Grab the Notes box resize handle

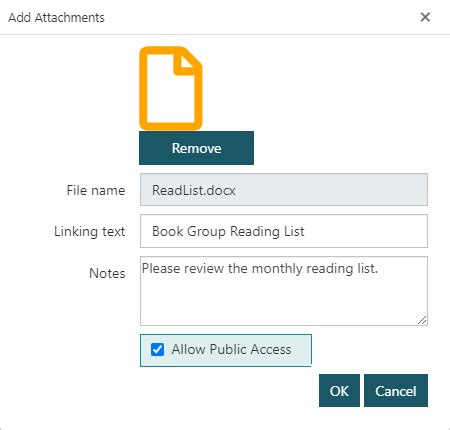422,320
